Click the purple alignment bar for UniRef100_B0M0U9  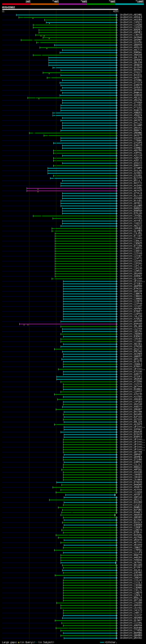(x=68, y=324)
